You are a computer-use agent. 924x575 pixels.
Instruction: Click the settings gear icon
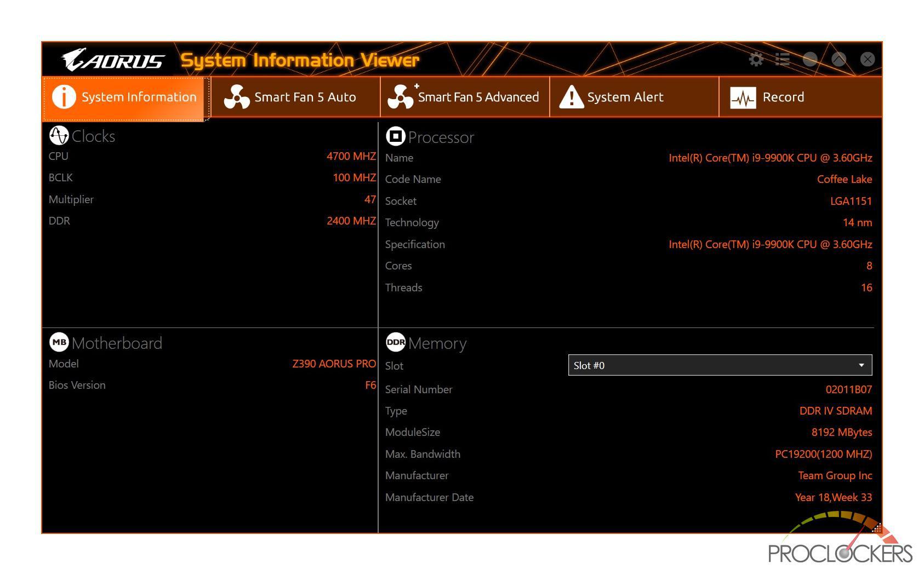[756, 59]
